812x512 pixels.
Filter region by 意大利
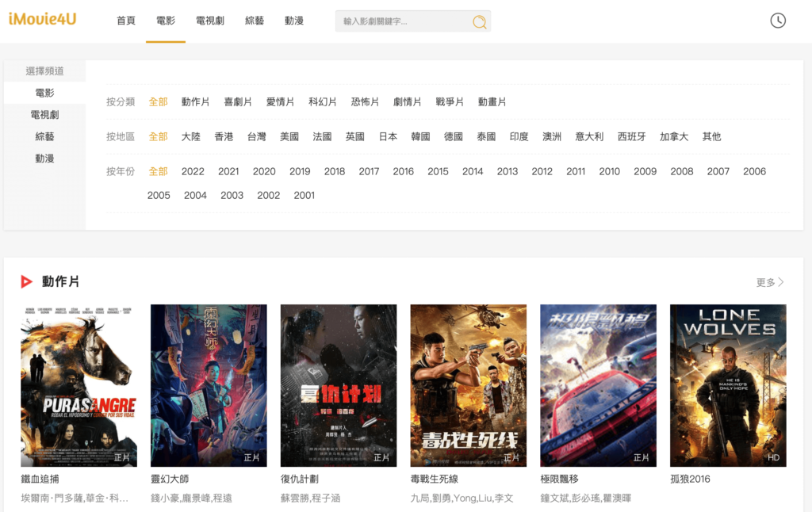[x=589, y=136]
